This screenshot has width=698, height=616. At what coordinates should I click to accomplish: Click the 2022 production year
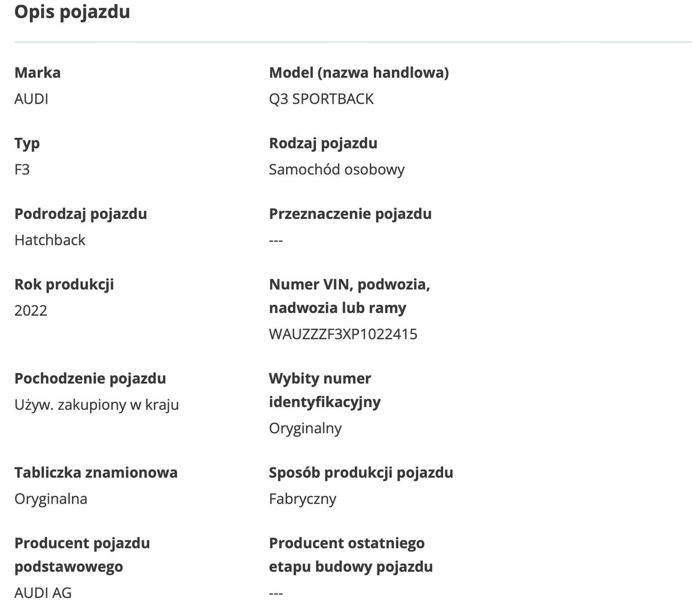pos(31,310)
